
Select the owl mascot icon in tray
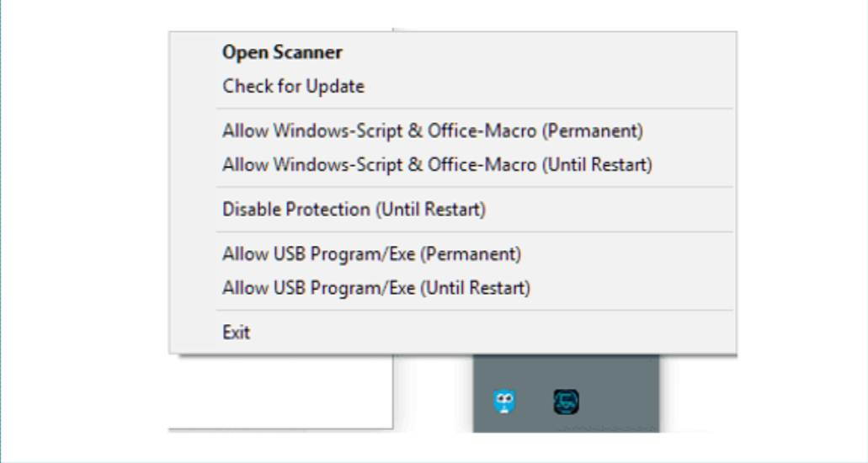(503, 402)
